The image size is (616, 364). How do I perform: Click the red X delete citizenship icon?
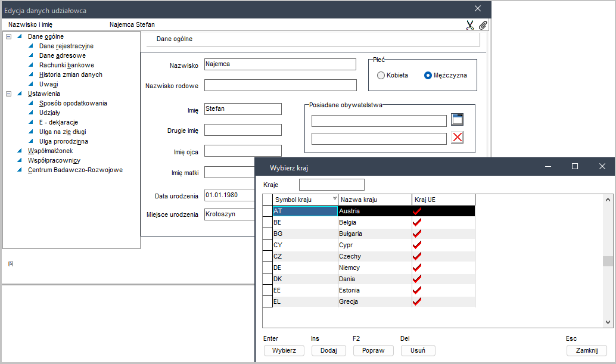click(x=458, y=138)
